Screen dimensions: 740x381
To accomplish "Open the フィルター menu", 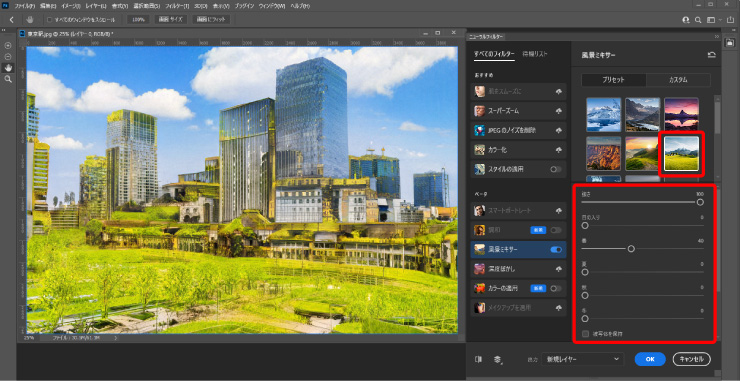I will (177, 6).
